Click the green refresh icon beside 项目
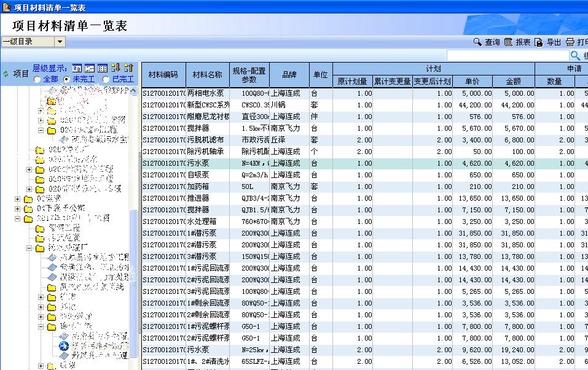Image resolution: width=588 pixels, height=370 pixels. pos(6,74)
